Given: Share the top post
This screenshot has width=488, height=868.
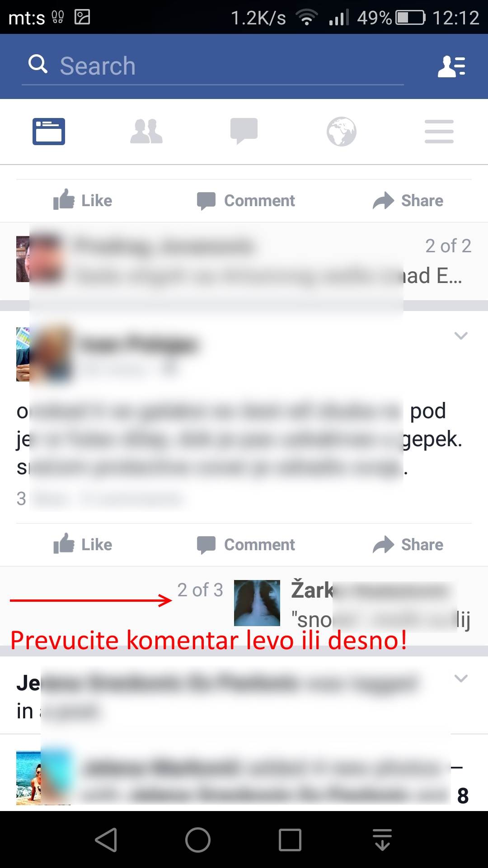Looking at the screenshot, I should 408,200.
